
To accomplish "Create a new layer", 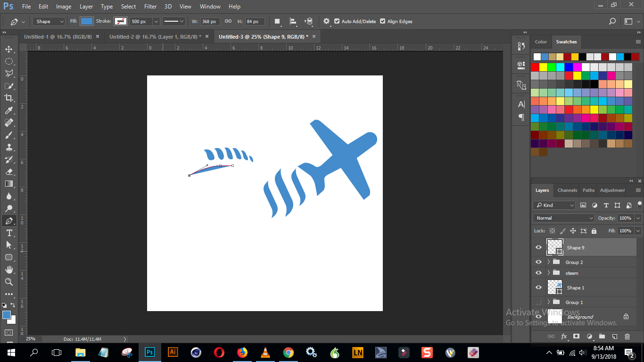I will pyautogui.click(x=614, y=337).
